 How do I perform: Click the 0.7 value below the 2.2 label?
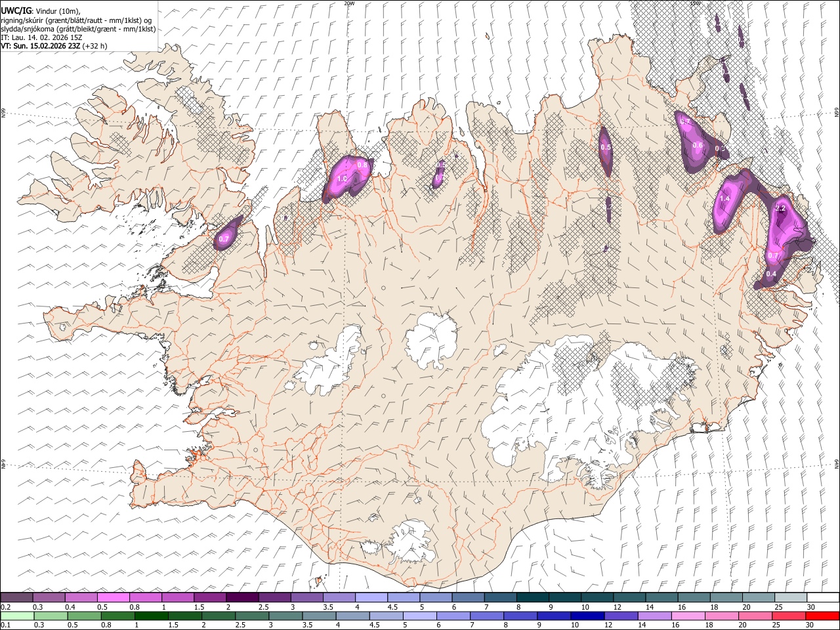click(x=773, y=256)
